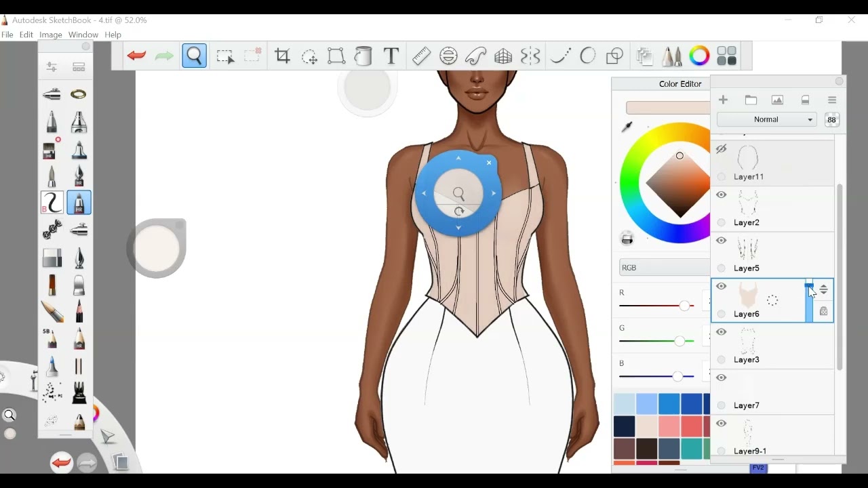Open the Edit menu
The width and height of the screenshot is (868, 488).
click(x=26, y=35)
